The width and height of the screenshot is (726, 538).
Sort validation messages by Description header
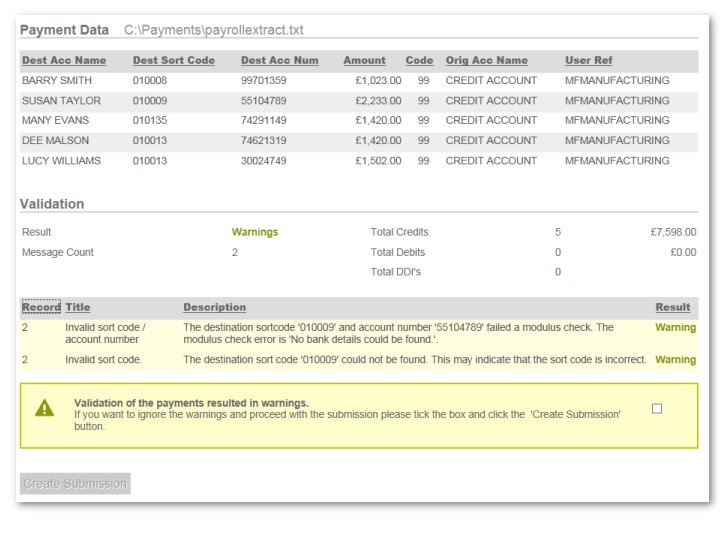214,307
